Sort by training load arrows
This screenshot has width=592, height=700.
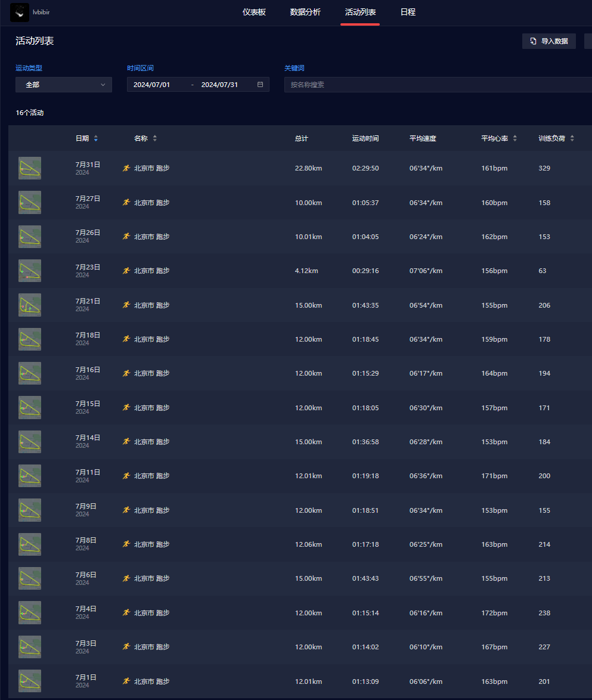click(572, 138)
